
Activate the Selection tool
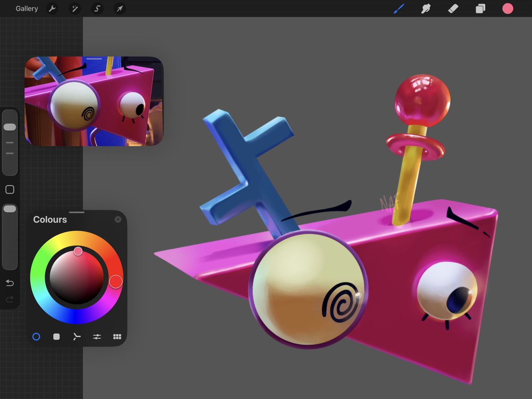(97, 8)
